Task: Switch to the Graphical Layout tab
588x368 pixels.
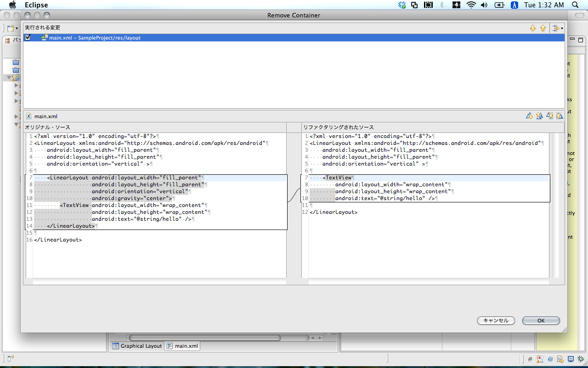Action: [x=137, y=346]
